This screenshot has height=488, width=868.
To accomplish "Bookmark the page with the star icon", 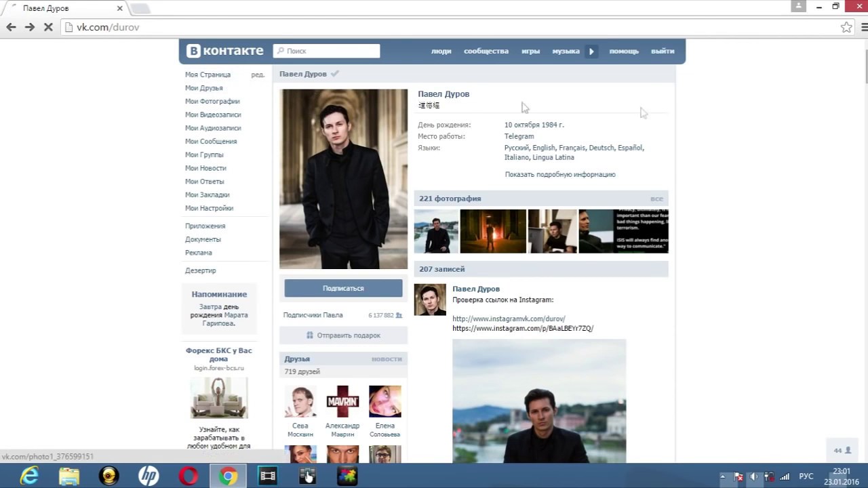I will [846, 27].
